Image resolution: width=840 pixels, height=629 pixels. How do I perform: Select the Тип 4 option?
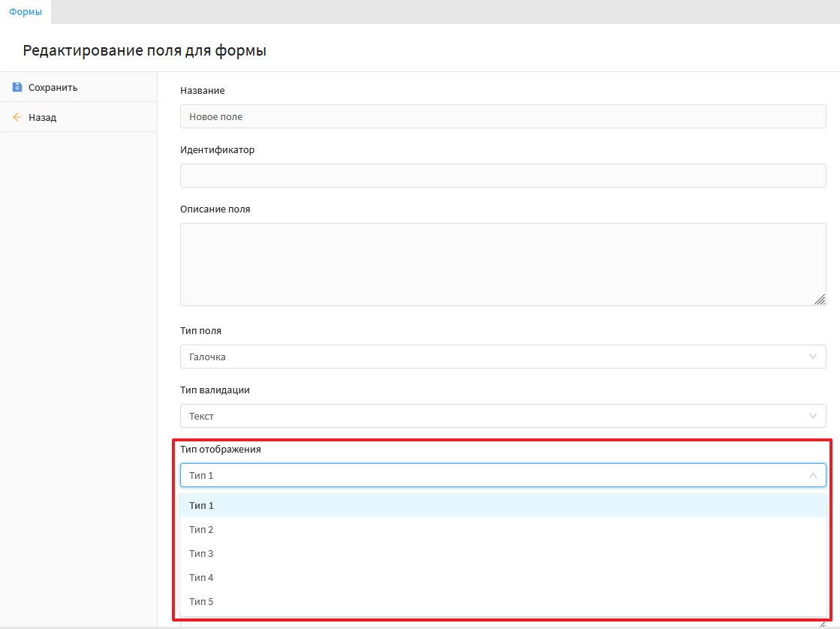pyautogui.click(x=202, y=577)
